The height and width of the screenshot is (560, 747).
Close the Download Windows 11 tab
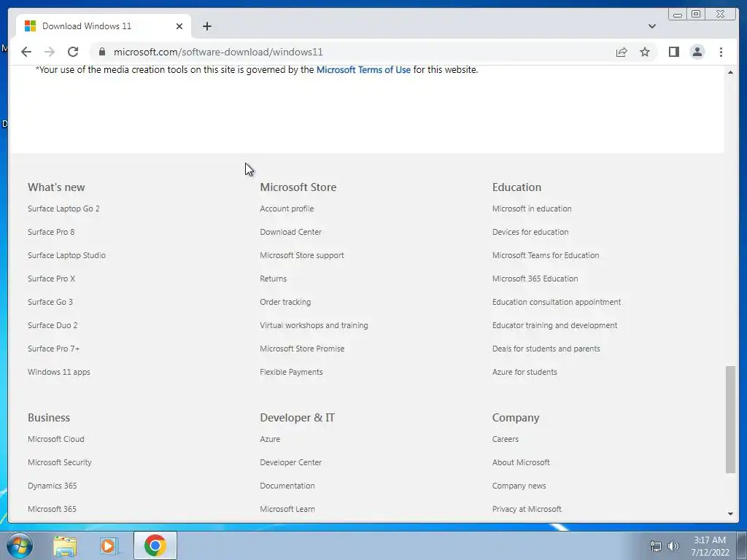click(179, 26)
